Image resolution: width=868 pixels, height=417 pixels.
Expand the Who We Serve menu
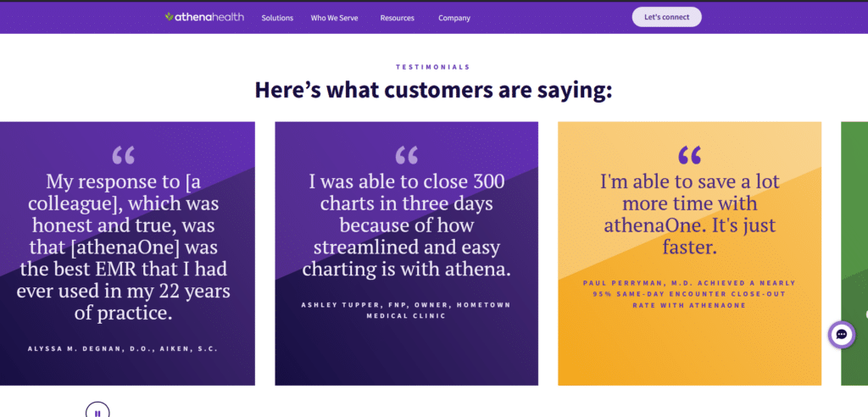tap(334, 18)
